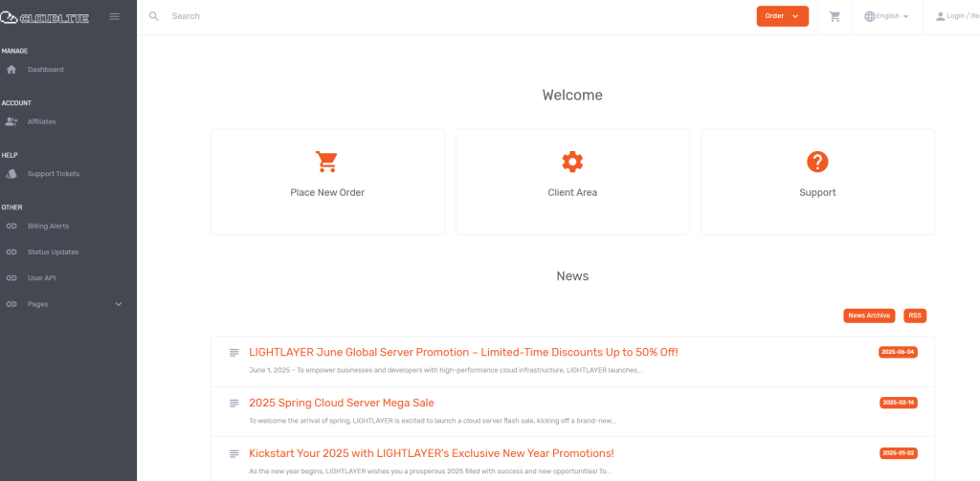Click the News Archive button
The height and width of the screenshot is (481, 980).
(869, 316)
